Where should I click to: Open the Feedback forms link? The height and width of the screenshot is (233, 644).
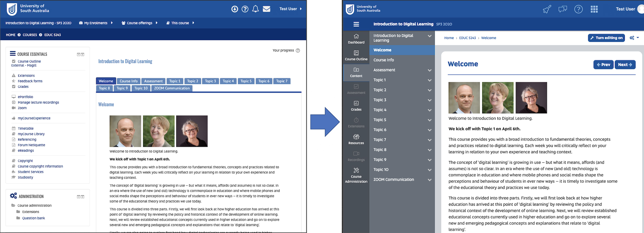(30, 81)
